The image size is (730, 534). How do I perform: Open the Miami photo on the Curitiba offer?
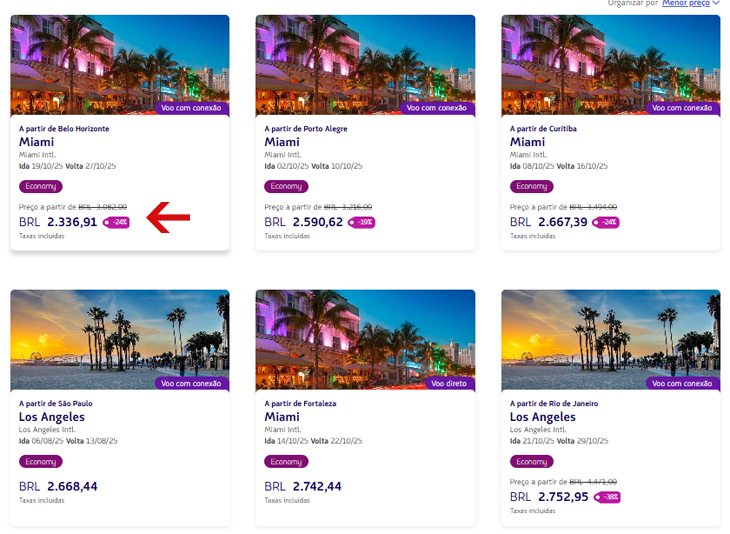click(611, 65)
